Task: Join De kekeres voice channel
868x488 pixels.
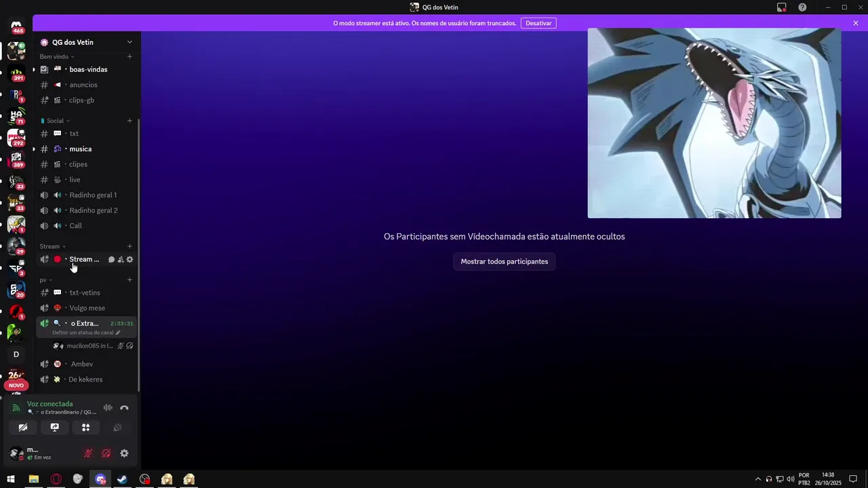Action: (87, 380)
